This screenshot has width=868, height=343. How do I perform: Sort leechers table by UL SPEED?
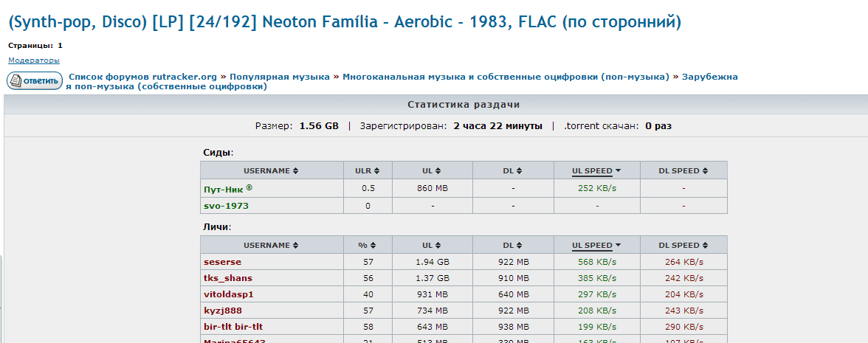pos(596,245)
